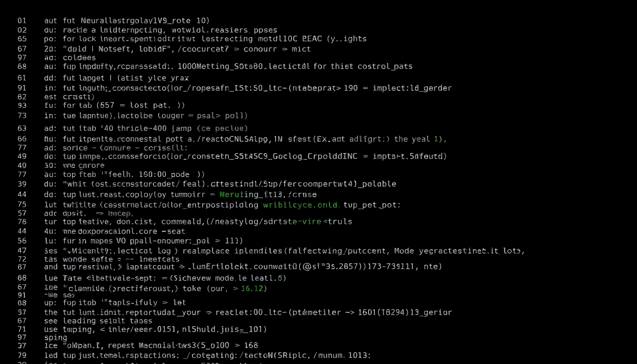Place cursor on the 'Neurallastrgolay1V9_rote 10)' text
This screenshot has height=364, width=637.
pyautogui.click(x=145, y=21)
